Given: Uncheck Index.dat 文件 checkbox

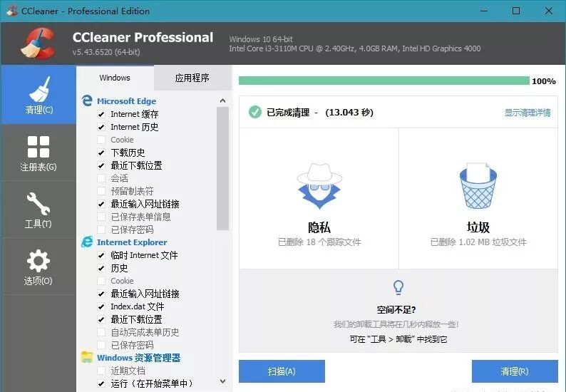Looking at the screenshot, I should [x=101, y=306].
